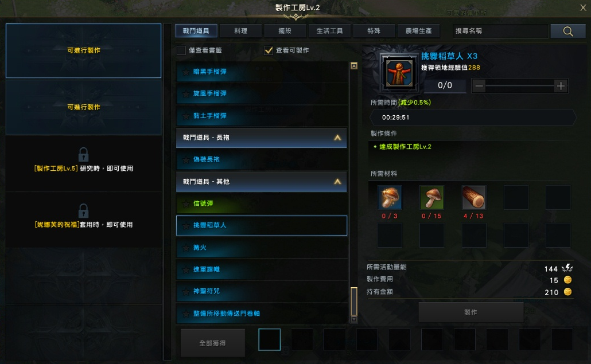Click the craft quantity slider track
591x364 pixels.
520,86
